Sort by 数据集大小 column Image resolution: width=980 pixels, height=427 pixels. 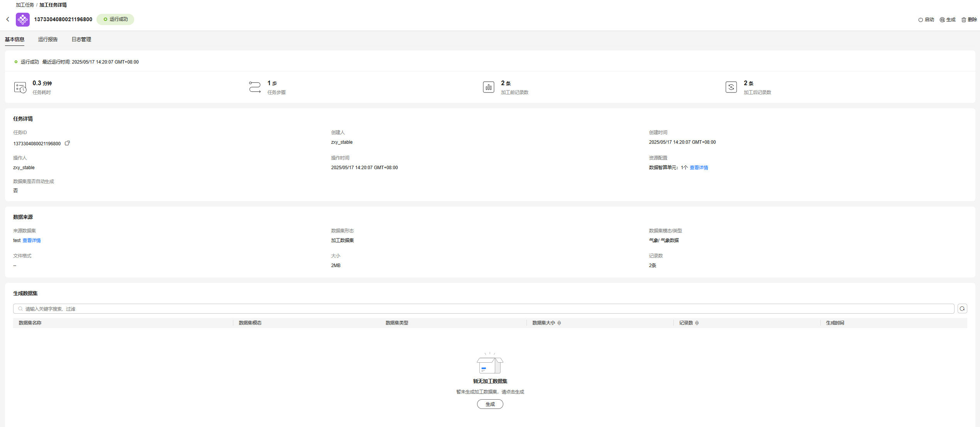pos(559,323)
